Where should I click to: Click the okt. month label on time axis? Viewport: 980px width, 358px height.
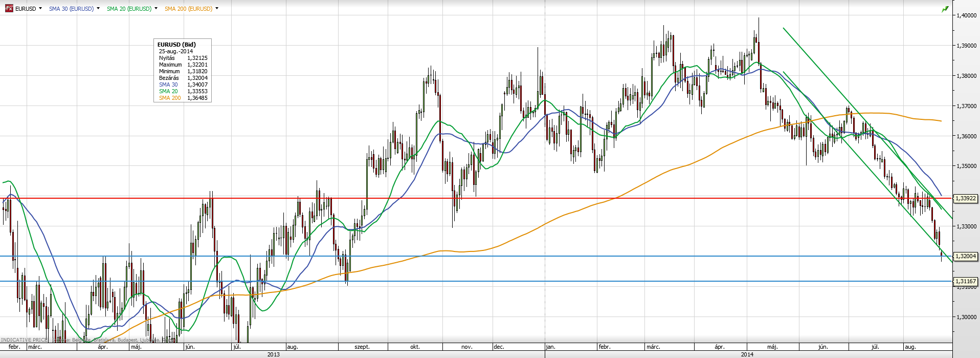[415, 347]
